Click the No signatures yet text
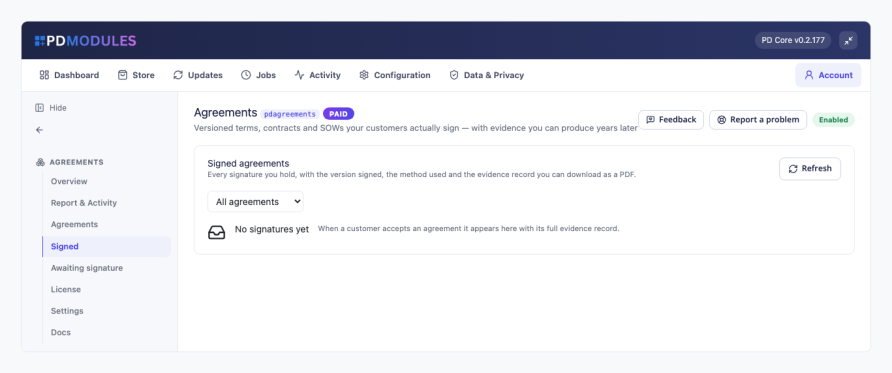The height and width of the screenshot is (373, 892). (x=272, y=229)
